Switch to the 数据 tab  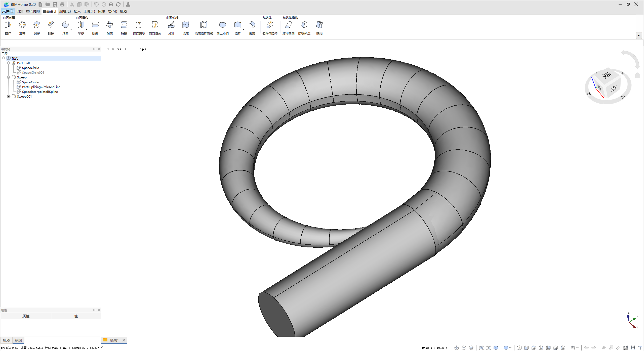18,340
